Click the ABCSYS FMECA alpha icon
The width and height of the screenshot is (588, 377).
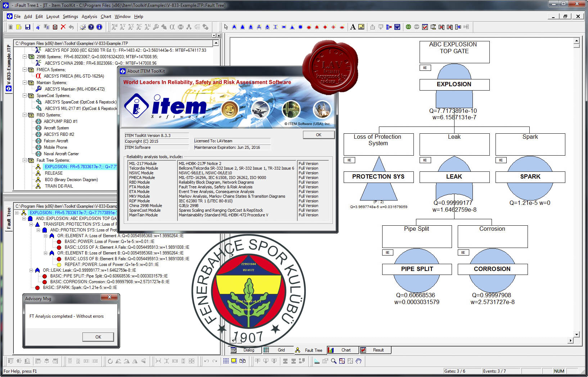coord(38,76)
